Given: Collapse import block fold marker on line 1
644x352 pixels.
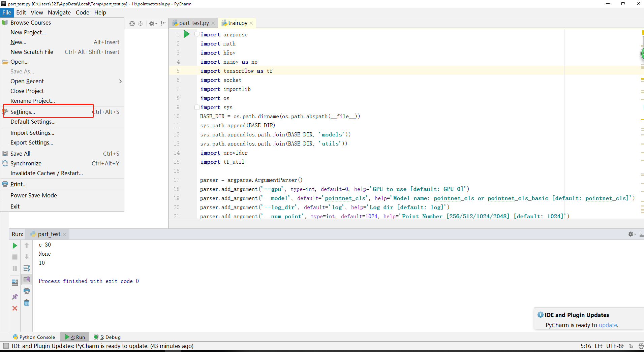Looking at the screenshot, I should click(x=197, y=34).
